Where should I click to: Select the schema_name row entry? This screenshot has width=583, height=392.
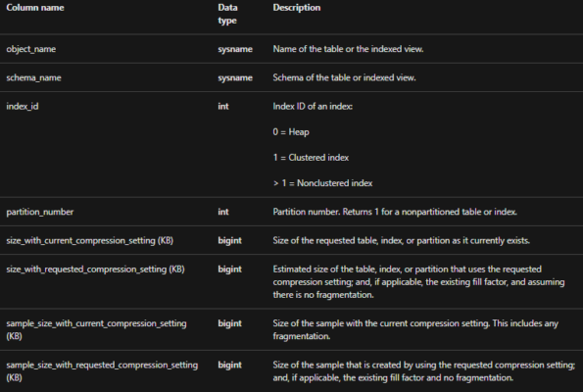coord(33,77)
